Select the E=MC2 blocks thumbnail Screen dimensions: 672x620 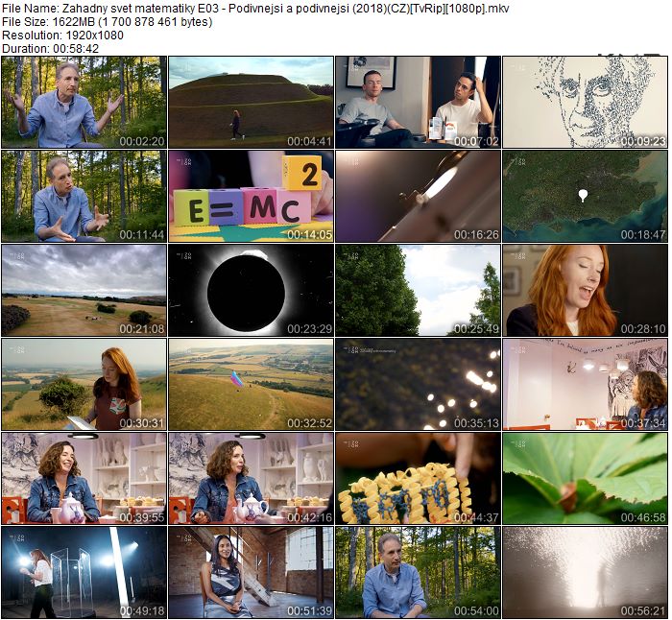pyautogui.click(x=251, y=196)
